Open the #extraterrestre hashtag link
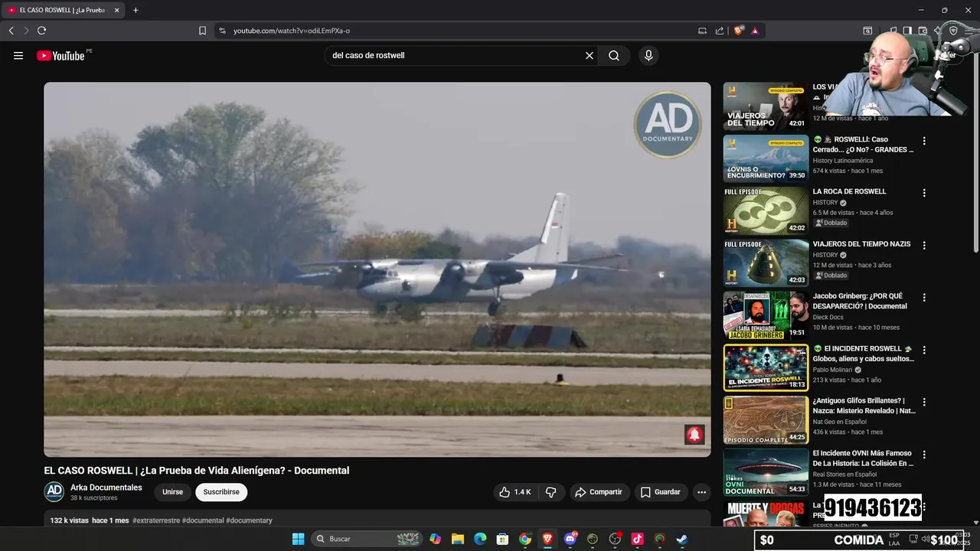 click(x=156, y=520)
